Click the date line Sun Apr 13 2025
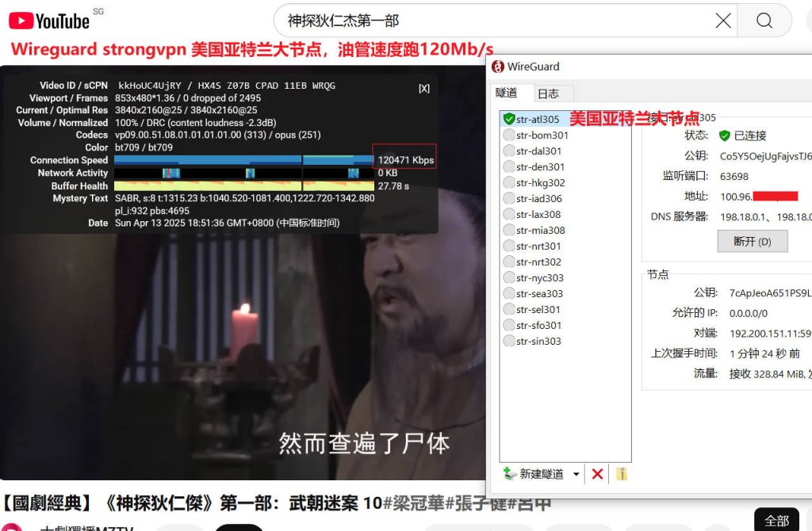 [227, 223]
